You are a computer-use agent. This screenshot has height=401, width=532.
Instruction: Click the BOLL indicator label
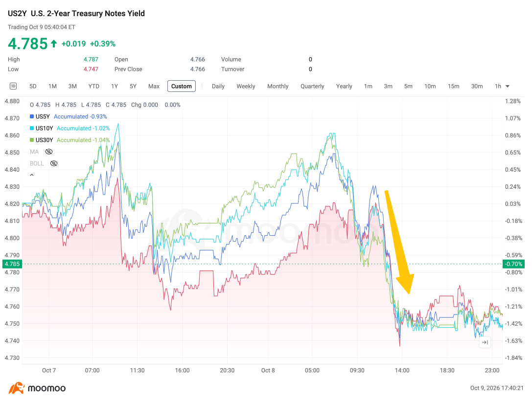coord(37,163)
